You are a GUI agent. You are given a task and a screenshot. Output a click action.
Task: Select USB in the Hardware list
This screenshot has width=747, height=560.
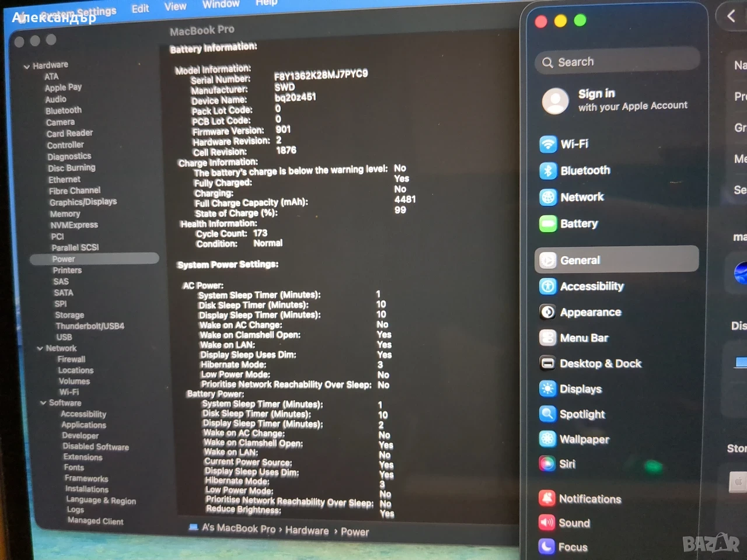pyautogui.click(x=64, y=337)
